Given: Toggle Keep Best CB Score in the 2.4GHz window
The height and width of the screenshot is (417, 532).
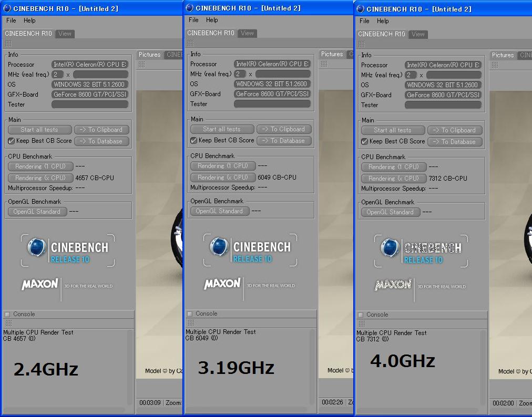Looking at the screenshot, I should tap(11, 141).
